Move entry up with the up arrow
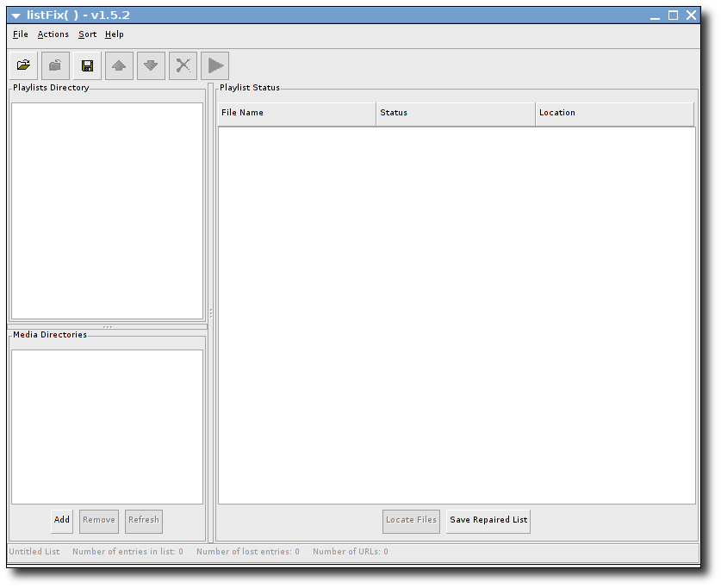 coord(119,65)
